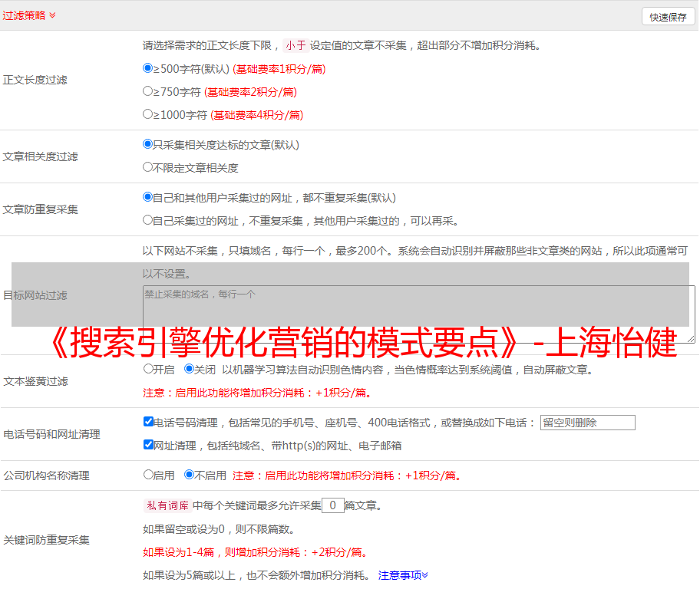Click the 快速保存 button
This screenshot has width=700, height=589.
point(668,17)
